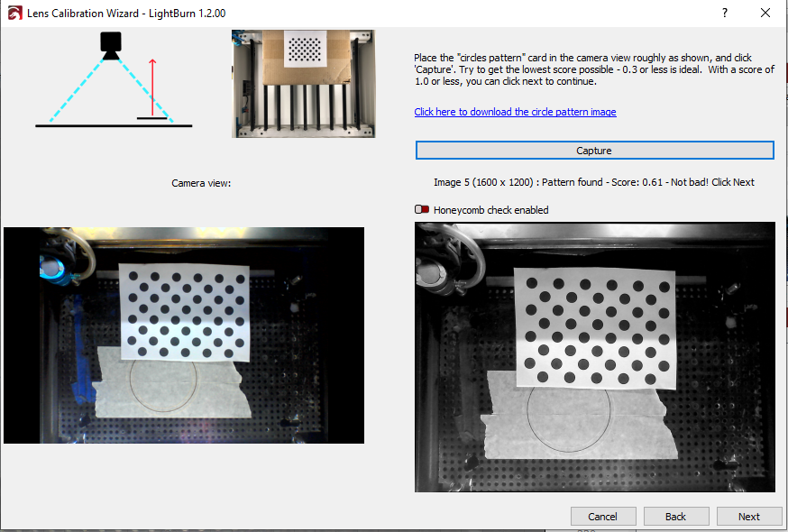The image size is (788, 532).
Task: Click the dotted card in the captured preview
Action: click(595, 329)
